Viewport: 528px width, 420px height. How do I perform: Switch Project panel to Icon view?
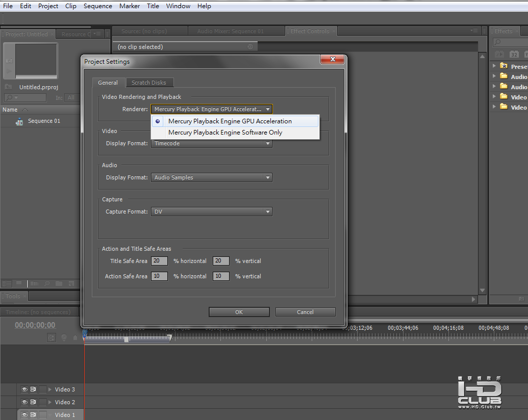click(x=19, y=284)
